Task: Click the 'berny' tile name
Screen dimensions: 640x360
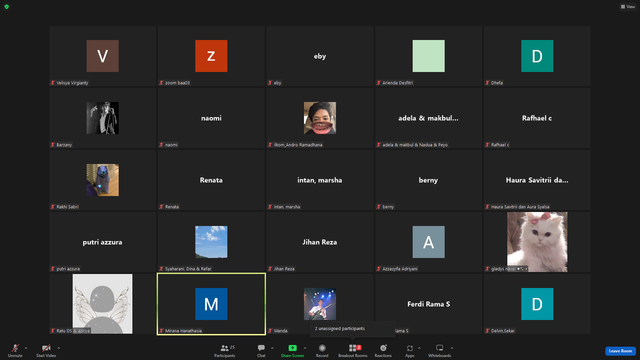Action: point(428,180)
